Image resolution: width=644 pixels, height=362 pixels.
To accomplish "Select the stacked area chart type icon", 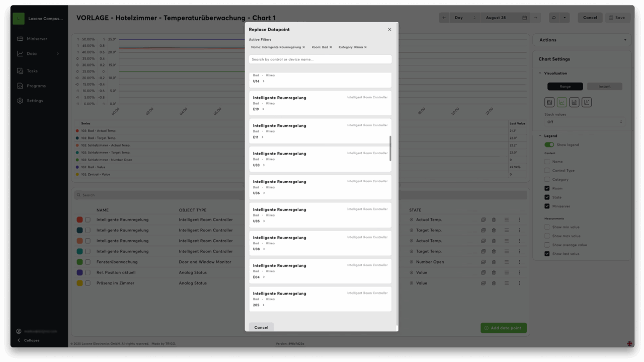I will pyautogui.click(x=549, y=102).
